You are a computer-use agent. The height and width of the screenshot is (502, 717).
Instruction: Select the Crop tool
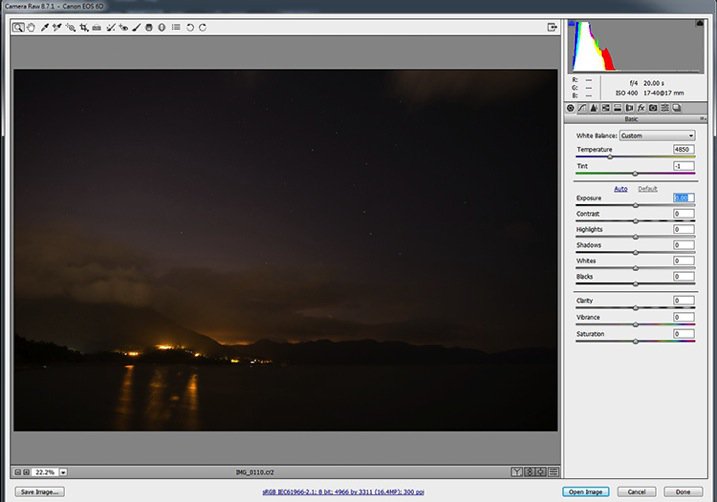click(x=84, y=28)
